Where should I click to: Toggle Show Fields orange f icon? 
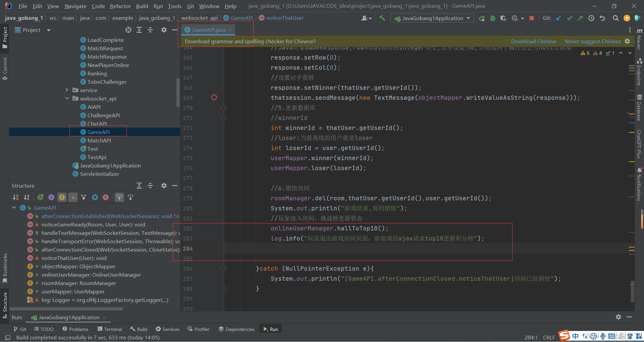pyautogui.click(x=62, y=197)
